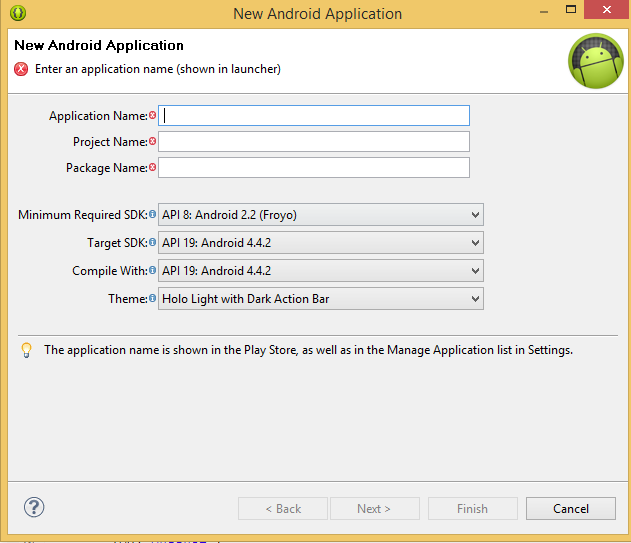Click the Eclipse icon in title bar
This screenshot has width=631, height=543.
[x=18, y=13]
